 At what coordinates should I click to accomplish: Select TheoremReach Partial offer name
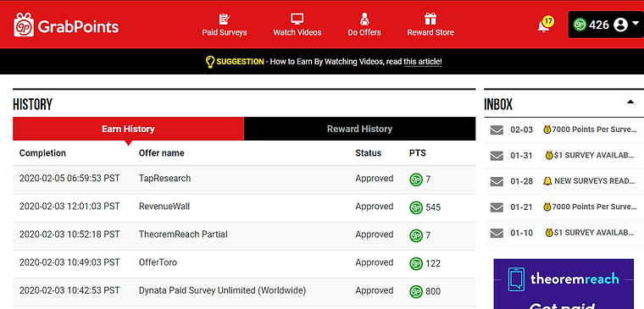(183, 235)
